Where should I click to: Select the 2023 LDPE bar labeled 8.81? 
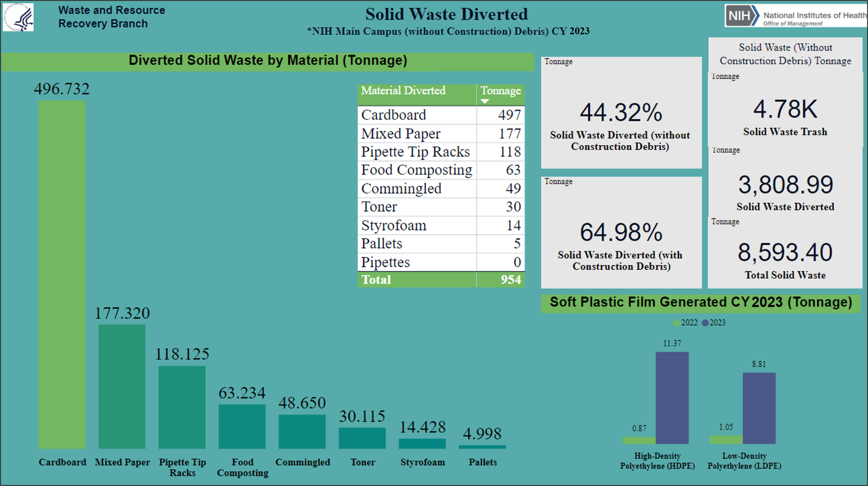[x=759, y=408]
